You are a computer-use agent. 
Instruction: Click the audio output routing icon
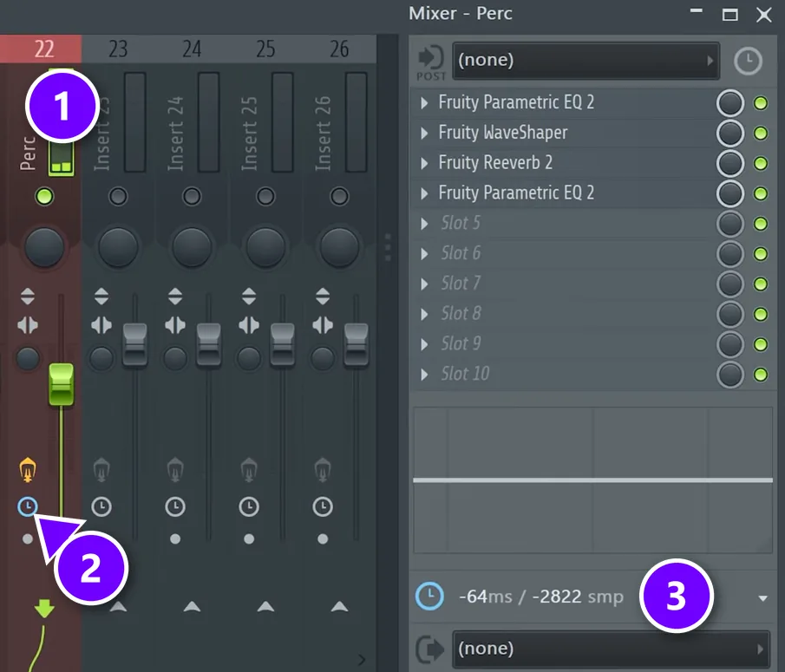tap(430, 649)
